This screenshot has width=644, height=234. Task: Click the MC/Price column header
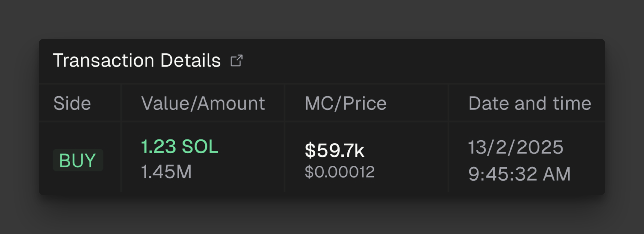345,103
